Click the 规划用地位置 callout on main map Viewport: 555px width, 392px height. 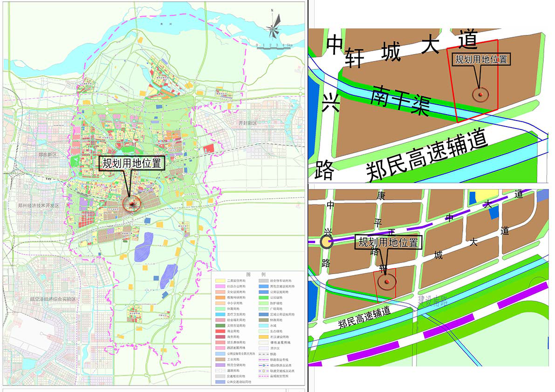click(132, 164)
